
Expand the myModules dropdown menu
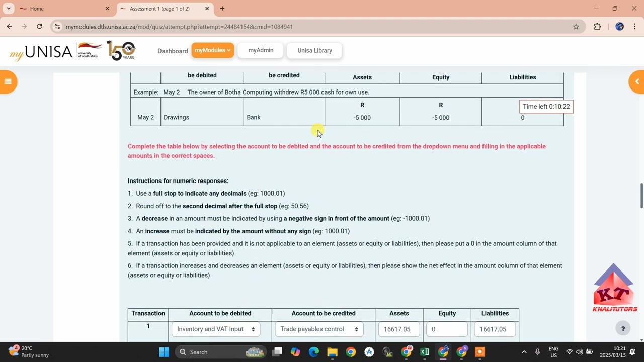(x=212, y=50)
